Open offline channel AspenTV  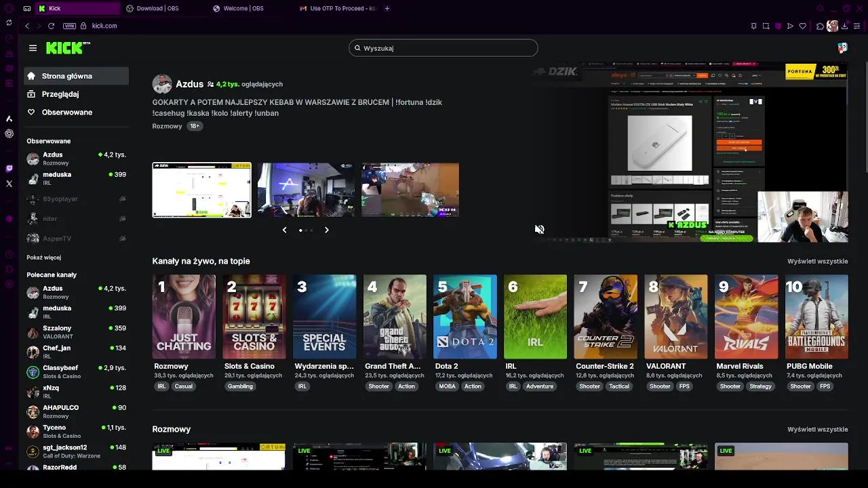[x=76, y=239]
